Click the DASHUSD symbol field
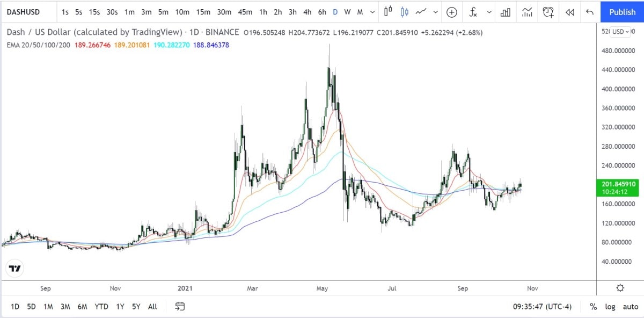The image size is (644, 318). [24, 11]
